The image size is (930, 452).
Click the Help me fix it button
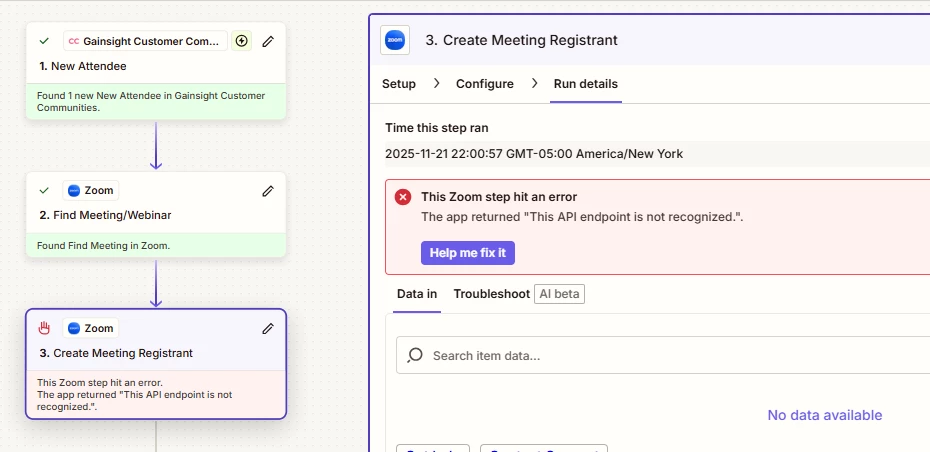[468, 253]
